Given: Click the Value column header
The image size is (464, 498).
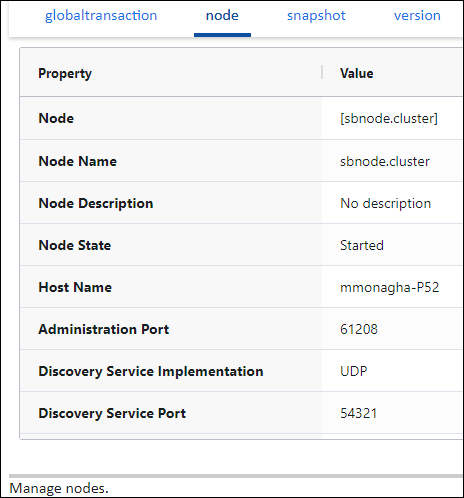Looking at the screenshot, I should coord(357,73).
